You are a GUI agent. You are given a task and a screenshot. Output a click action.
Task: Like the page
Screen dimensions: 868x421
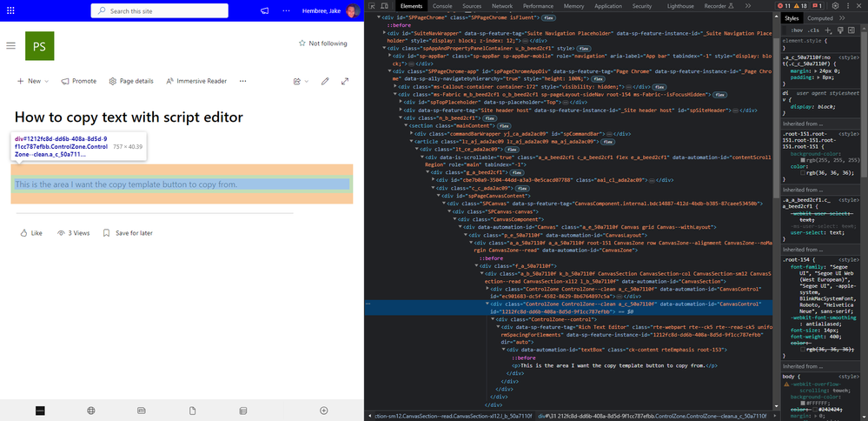31,233
